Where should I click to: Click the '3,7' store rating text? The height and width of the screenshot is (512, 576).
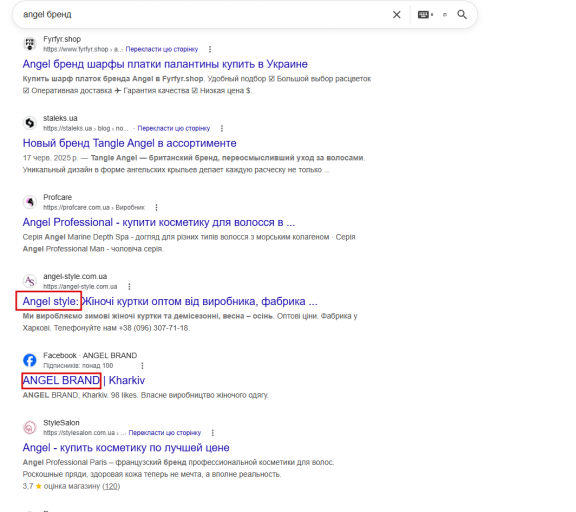click(x=28, y=486)
